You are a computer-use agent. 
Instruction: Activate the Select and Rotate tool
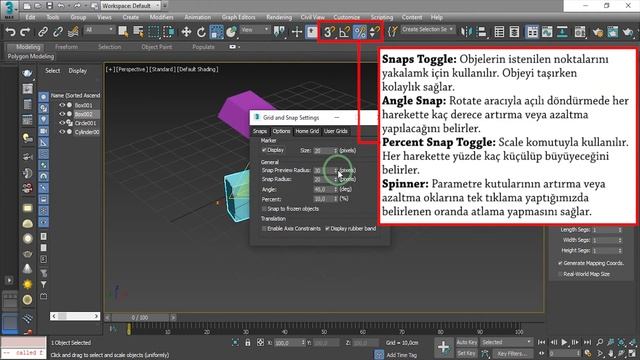pyautogui.click(x=201, y=31)
